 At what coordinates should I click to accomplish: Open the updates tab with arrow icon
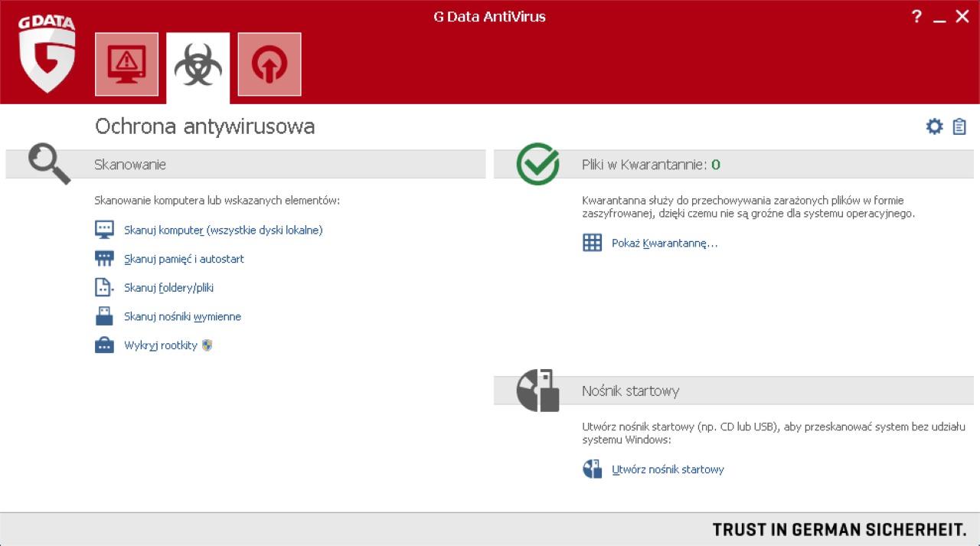tap(269, 64)
